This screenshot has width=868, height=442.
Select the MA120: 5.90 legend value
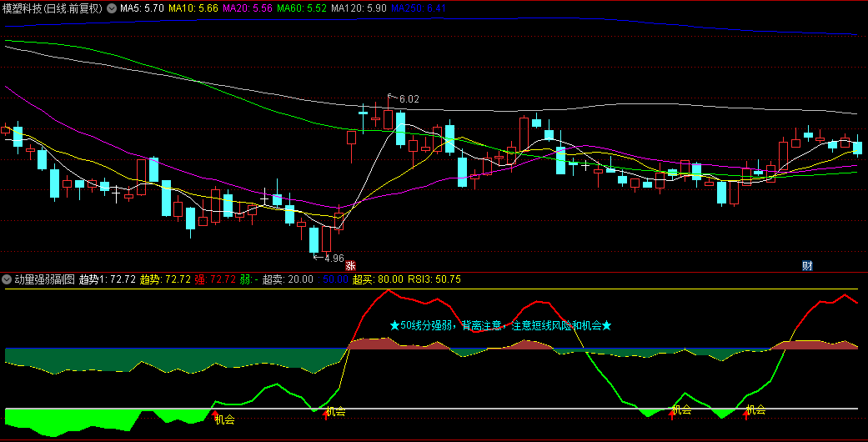pyautogui.click(x=359, y=8)
